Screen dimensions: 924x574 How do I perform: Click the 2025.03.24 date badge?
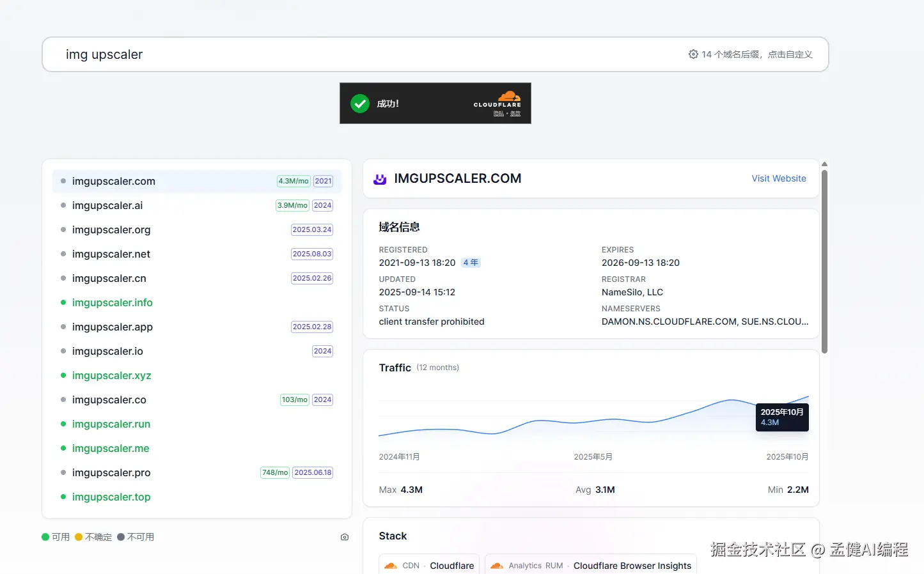point(312,229)
